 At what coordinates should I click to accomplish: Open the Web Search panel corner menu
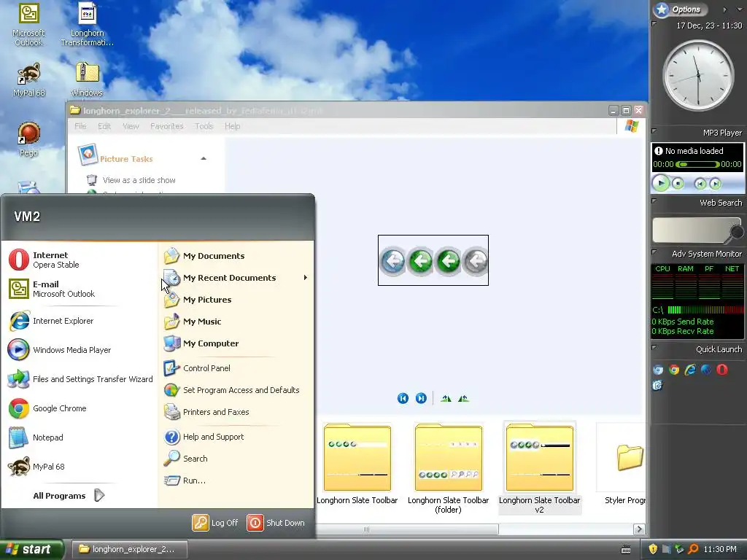654,201
